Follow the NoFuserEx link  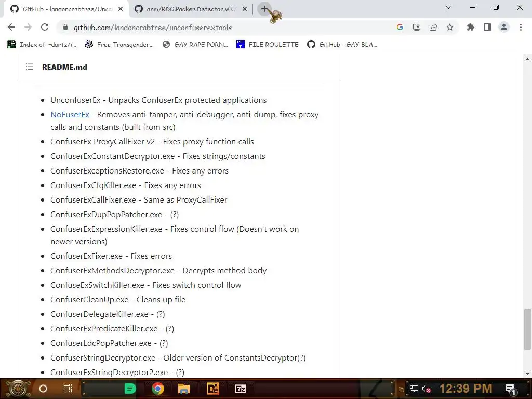(70, 115)
